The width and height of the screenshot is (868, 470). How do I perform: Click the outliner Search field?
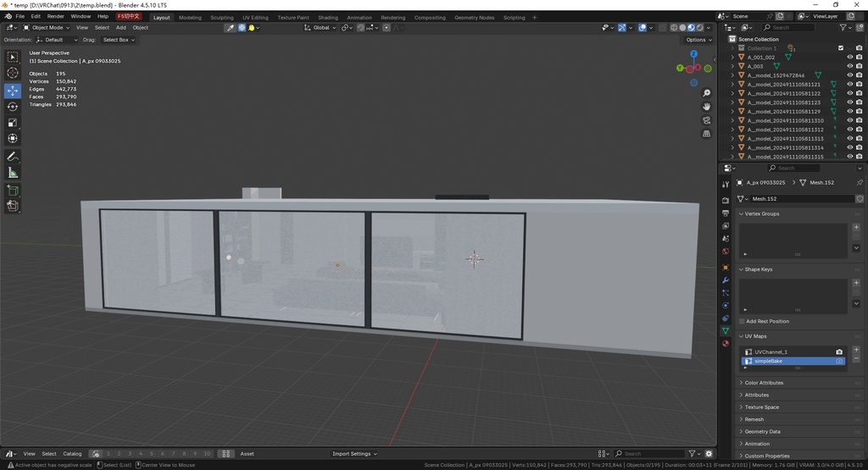(787, 28)
